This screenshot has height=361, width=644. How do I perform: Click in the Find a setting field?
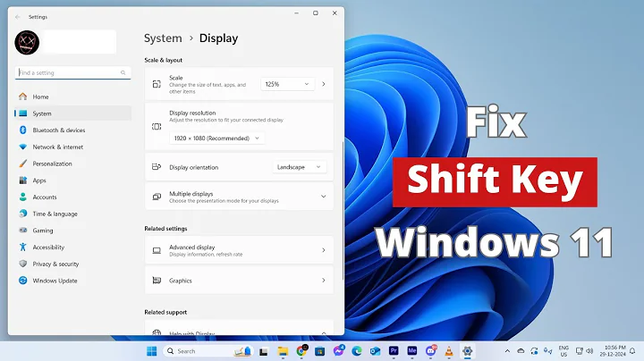pos(73,72)
